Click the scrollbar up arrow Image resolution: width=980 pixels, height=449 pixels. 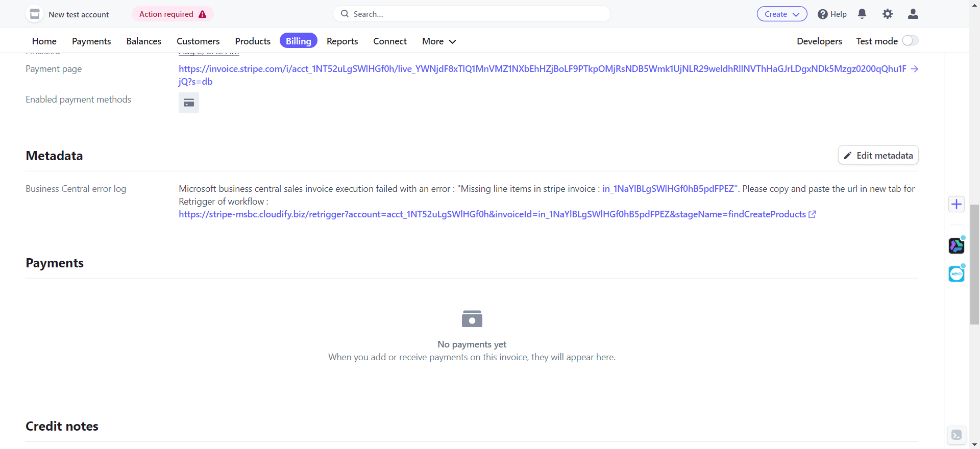(x=974, y=4)
